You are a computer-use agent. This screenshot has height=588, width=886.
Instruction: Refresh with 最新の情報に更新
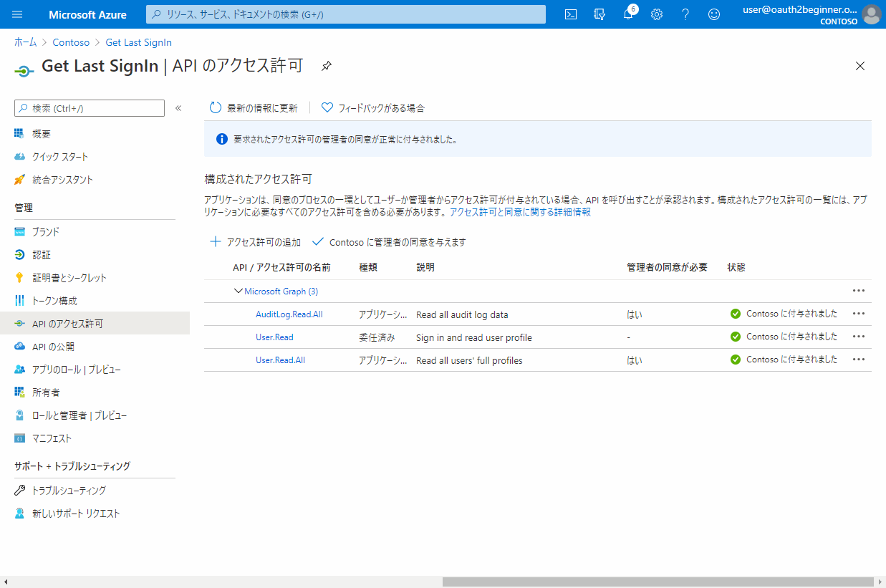254,108
